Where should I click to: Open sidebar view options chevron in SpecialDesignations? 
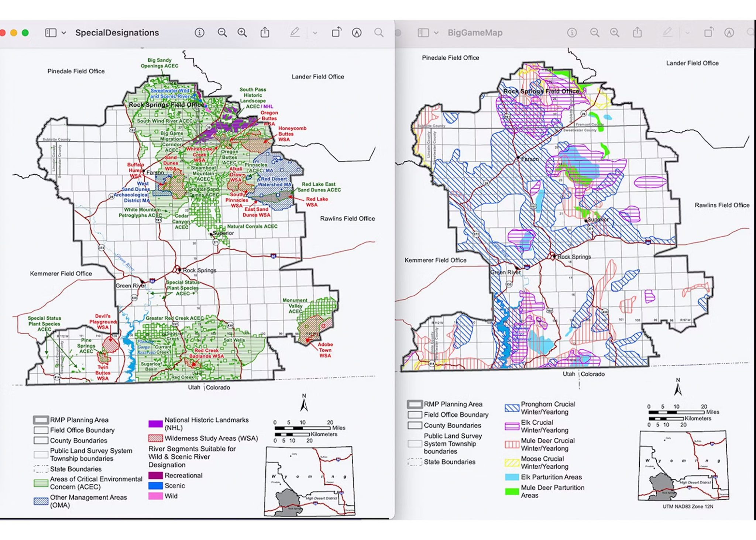[x=63, y=32]
